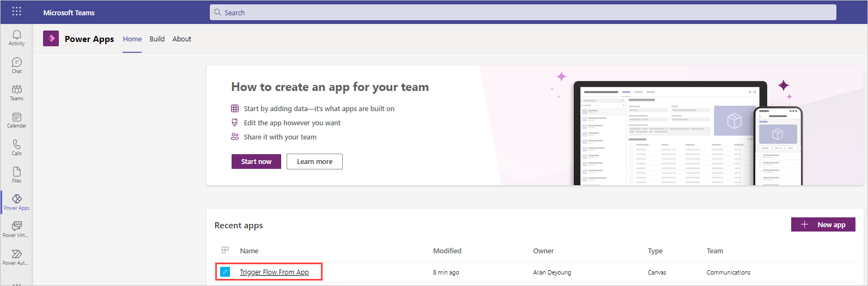The image size is (868, 286).
Task: Open Calendar in the sidebar
Action: point(17,120)
